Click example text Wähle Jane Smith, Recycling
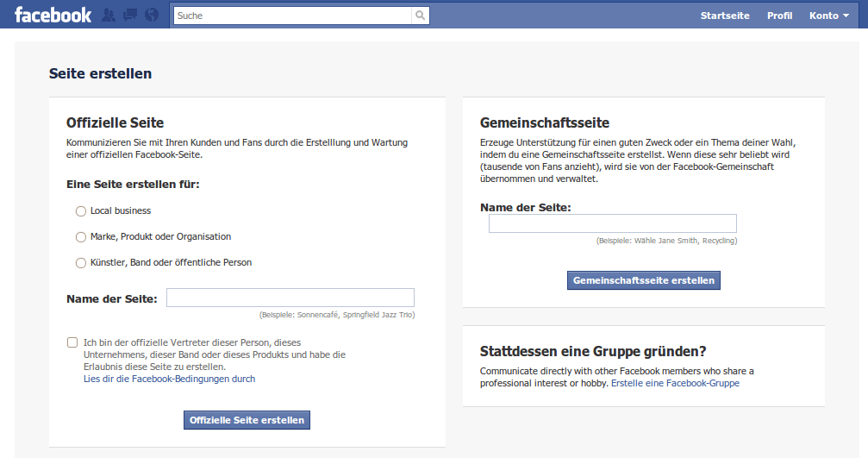 point(666,241)
